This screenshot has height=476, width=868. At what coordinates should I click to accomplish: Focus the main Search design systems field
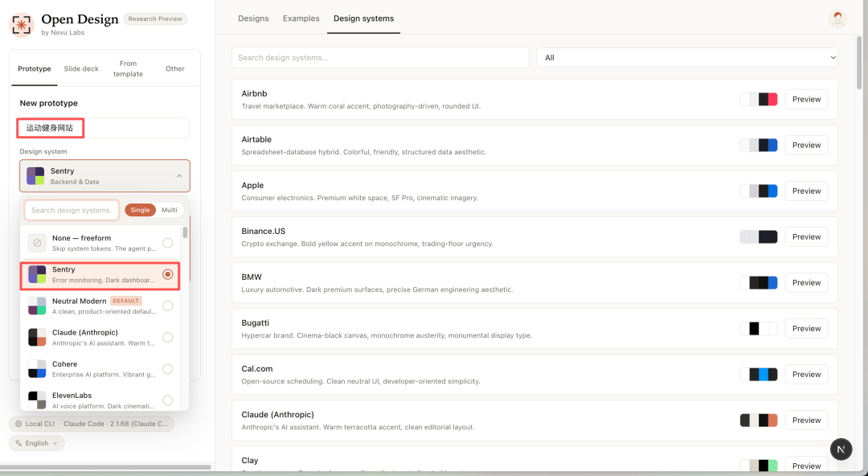[x=380, y=58]
